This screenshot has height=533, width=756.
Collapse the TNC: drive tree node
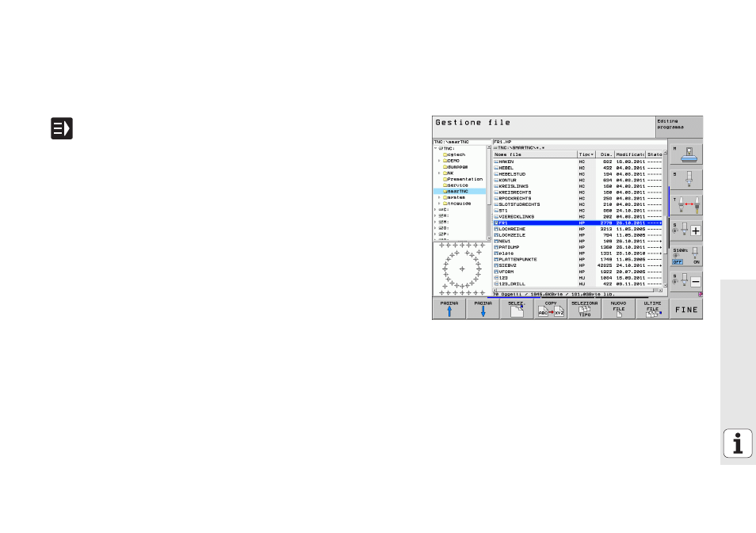tap(435, 148)
